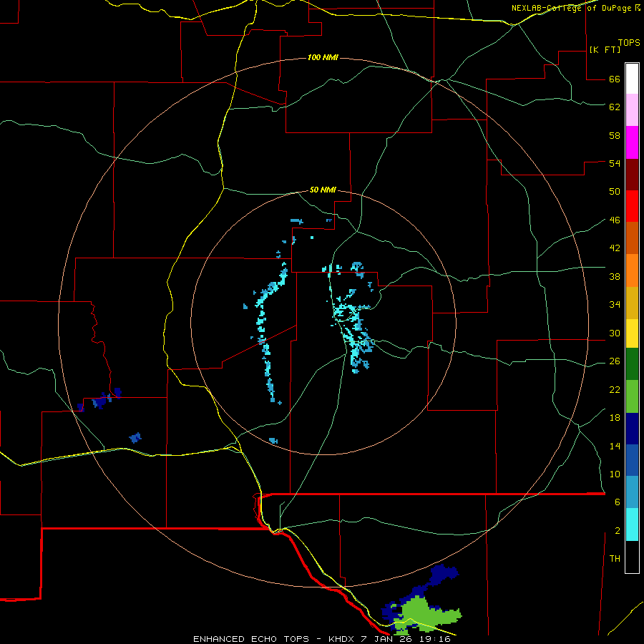Click the '50' legend value
Image resolution: width=644 pixels, height=644 pixels.
[615, 192]
